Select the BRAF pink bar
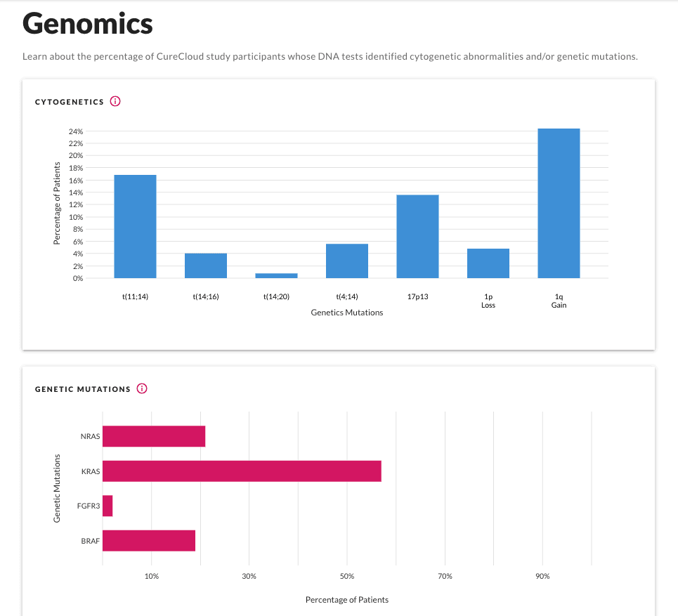 click(149, 541)
